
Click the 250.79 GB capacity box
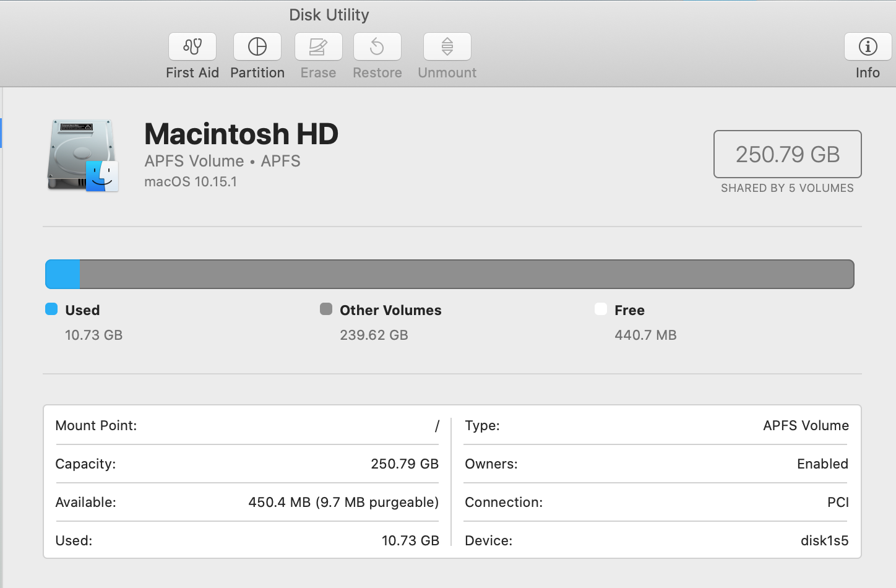pos(787,154)
